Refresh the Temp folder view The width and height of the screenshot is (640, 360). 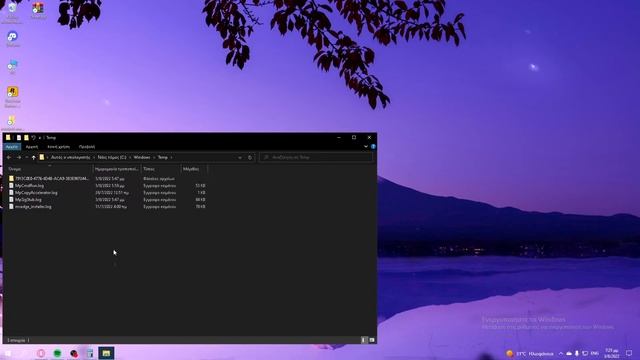coord(250,158)
